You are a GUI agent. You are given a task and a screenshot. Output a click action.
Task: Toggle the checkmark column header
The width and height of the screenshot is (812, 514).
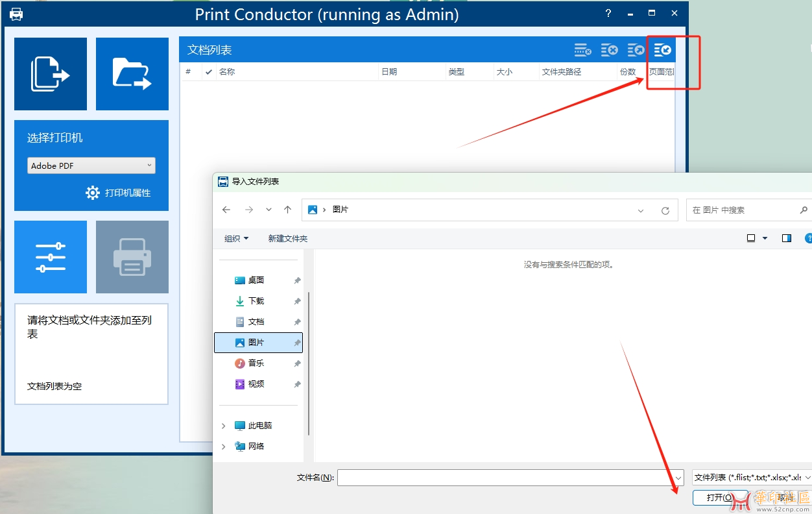[208, 72]
